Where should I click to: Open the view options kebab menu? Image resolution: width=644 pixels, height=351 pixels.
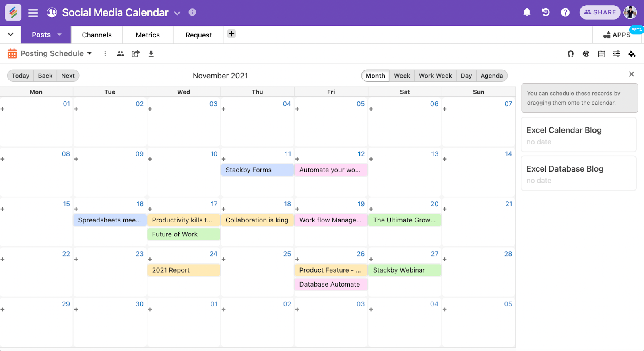pos(105,54)
